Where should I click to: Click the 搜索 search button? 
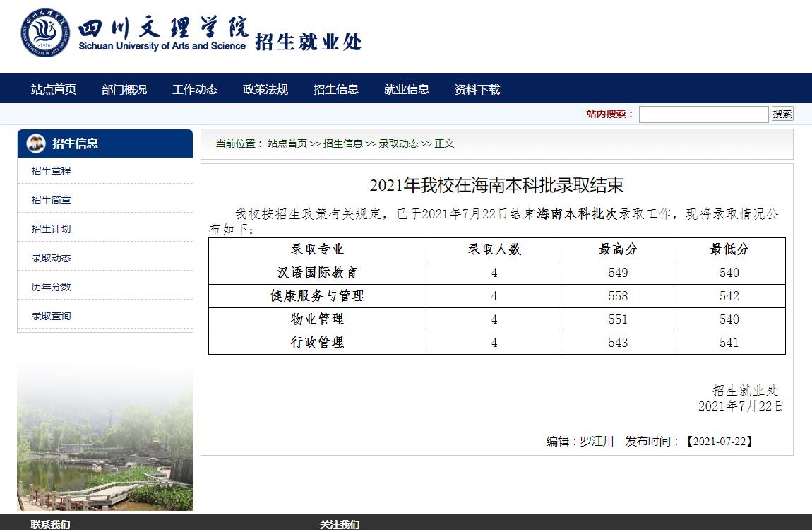(782, 114)
